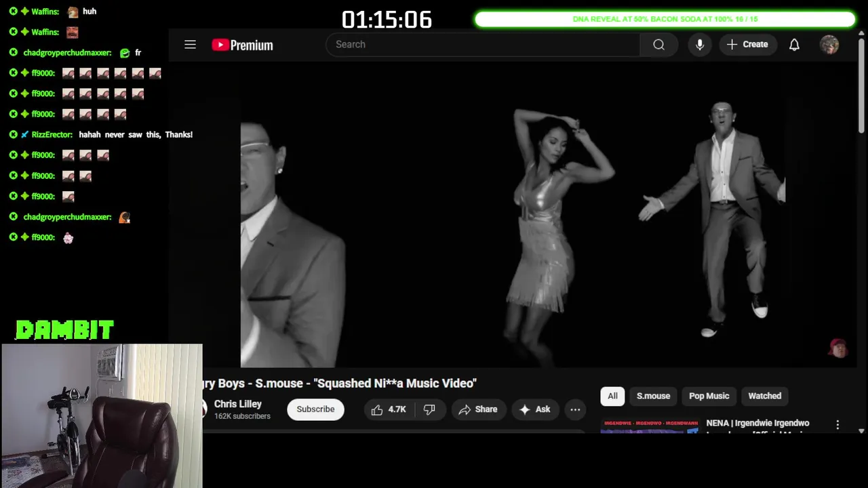Viewport: 868px width, 488px height.
Task: Select the Watched filter chip
Action: click(764, 396)
